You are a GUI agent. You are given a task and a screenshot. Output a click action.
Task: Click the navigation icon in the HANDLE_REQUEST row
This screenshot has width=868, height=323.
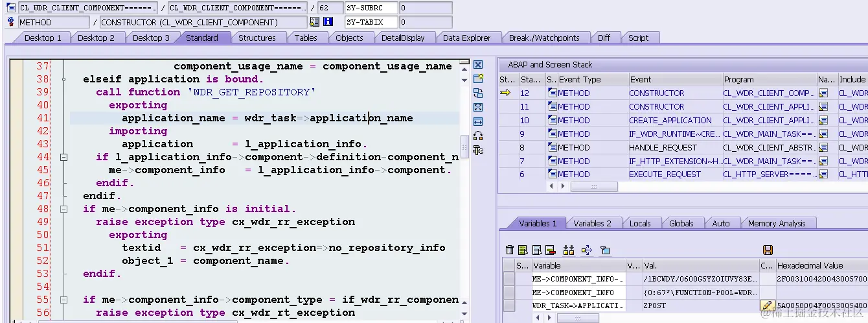pyautogui.click(x=823, y=148)
